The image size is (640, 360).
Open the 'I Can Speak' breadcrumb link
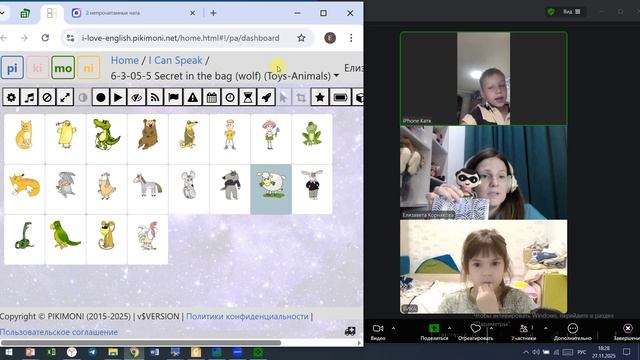[x=175, y=60]
